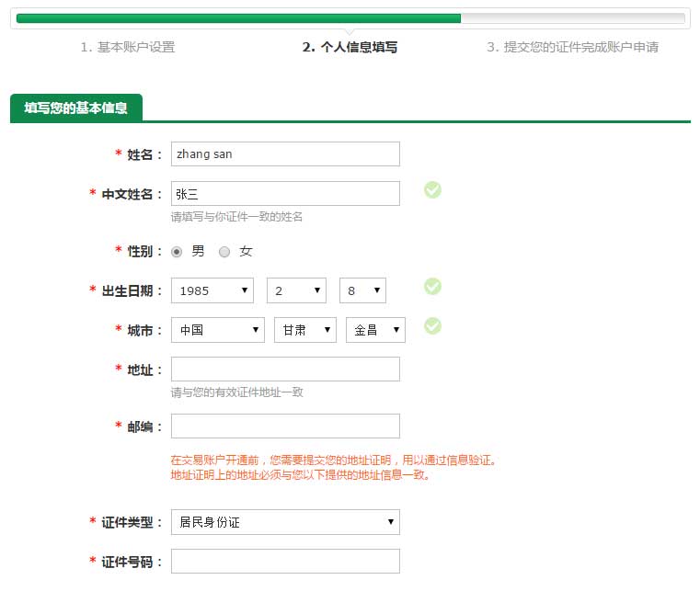This screenshot has height=614, width=700.
Task: Click the green progress bar at top
Action: point(239,17)
